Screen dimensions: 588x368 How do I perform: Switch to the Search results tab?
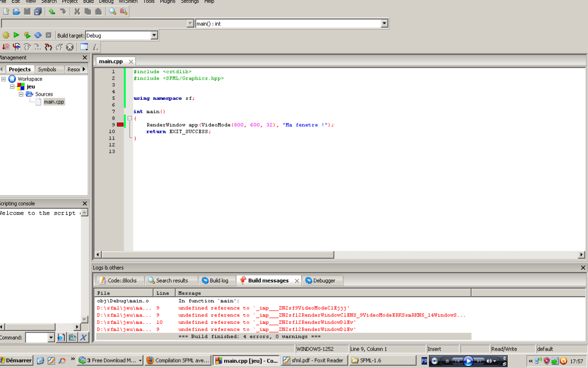point(171,281)
